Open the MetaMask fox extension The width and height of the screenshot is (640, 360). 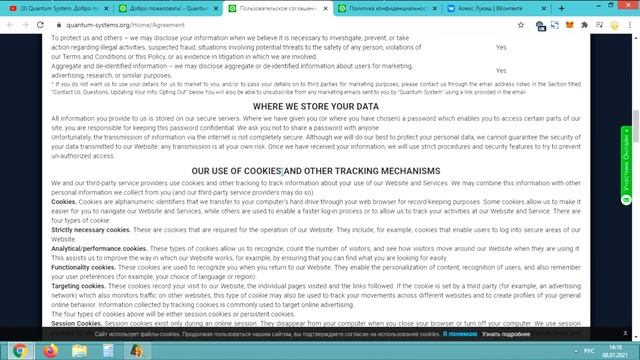[x=569, y=25]
